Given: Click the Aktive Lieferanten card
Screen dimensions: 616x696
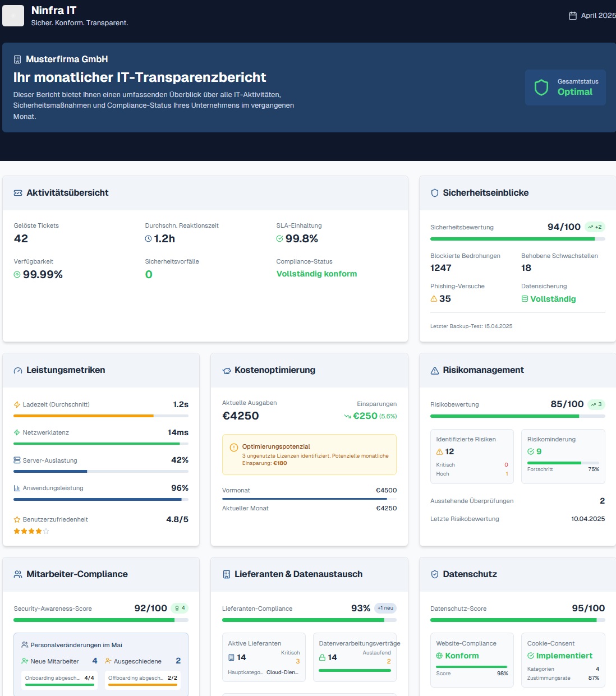Looking at the screenshot, I should coord(264,657).
